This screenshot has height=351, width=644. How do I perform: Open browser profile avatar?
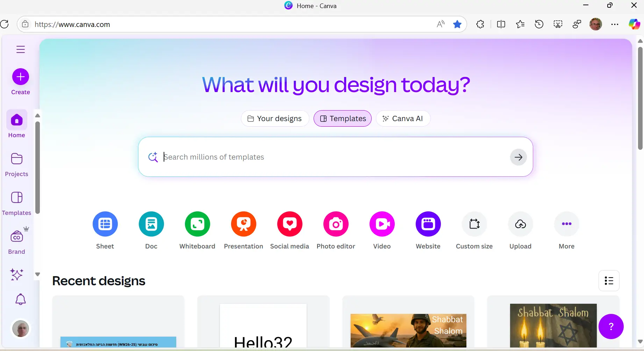[596, 24]
